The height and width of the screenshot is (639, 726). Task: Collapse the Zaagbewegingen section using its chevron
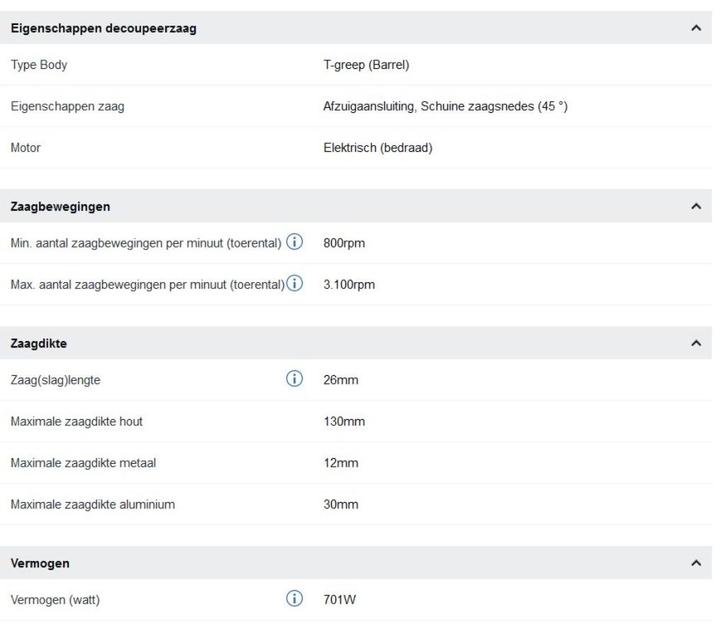(x=696, y=206)
